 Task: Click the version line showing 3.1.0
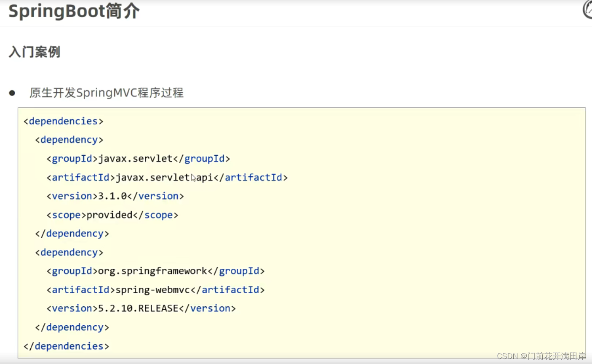[x=115, y=196]
